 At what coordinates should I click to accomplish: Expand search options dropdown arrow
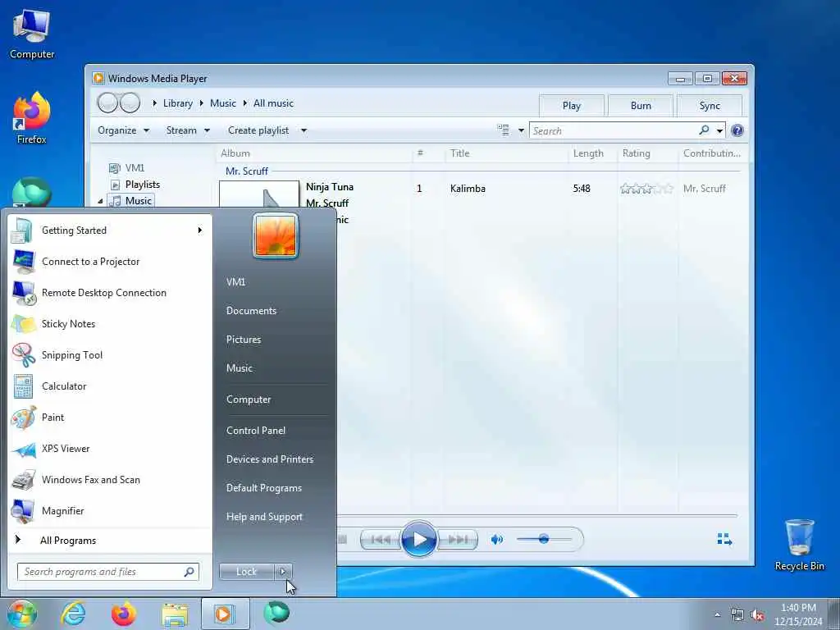tap(719, 130)
